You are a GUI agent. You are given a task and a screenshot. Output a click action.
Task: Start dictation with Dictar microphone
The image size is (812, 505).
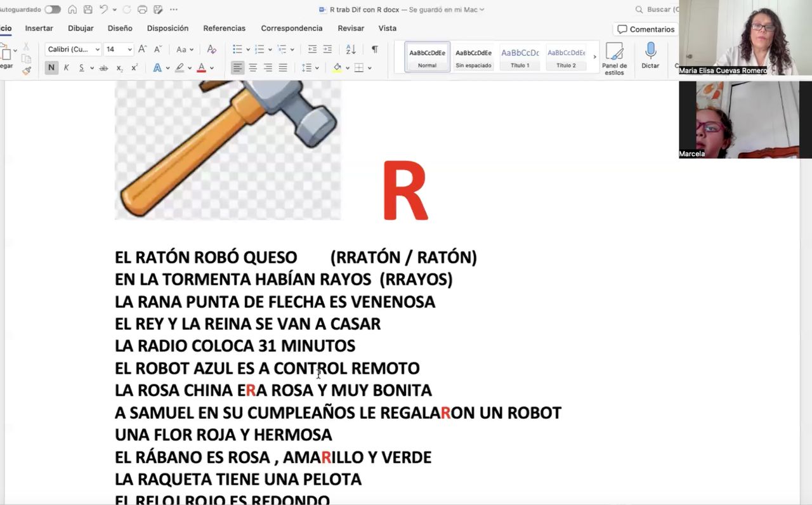pos(650,55)
